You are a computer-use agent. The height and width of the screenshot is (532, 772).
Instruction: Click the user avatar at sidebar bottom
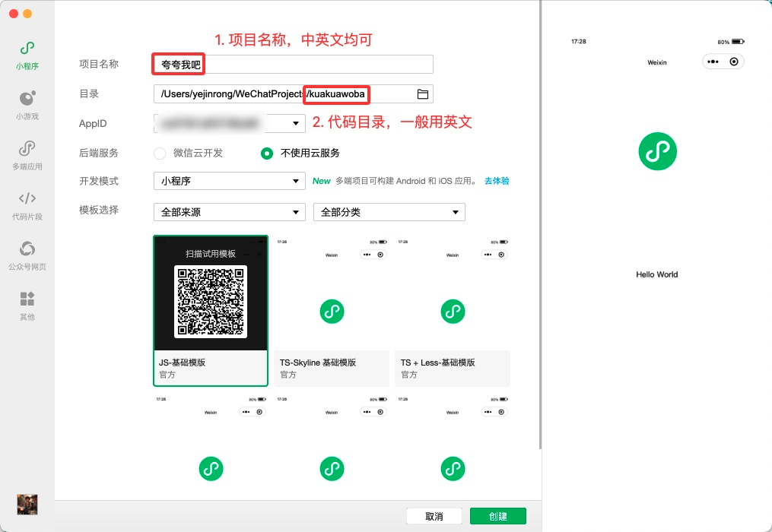point(27,505)
